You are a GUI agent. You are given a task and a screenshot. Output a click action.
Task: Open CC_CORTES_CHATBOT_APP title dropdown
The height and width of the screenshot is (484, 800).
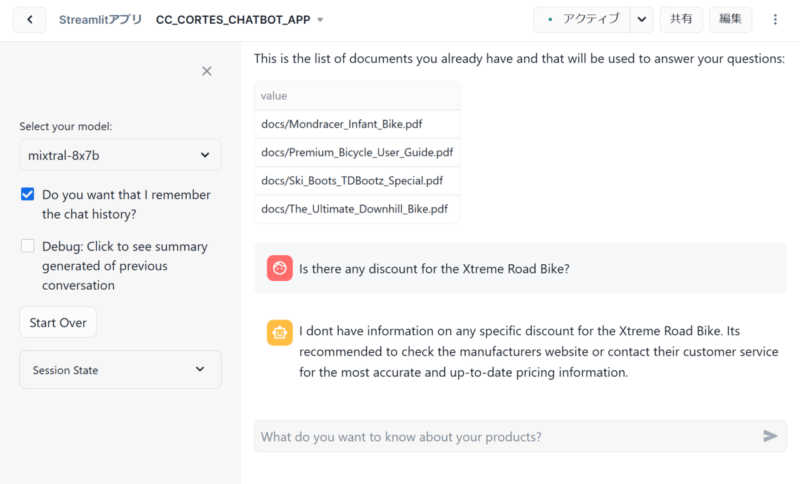click(320, 20)
